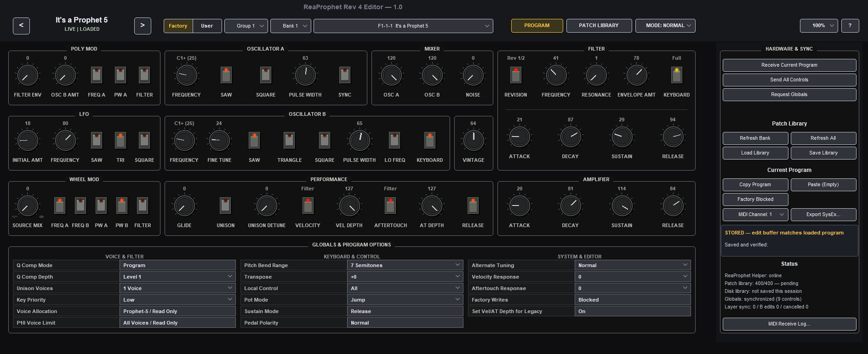
Task: Toggle Oscillator A Square switch
Action: (x=266, y=75)
